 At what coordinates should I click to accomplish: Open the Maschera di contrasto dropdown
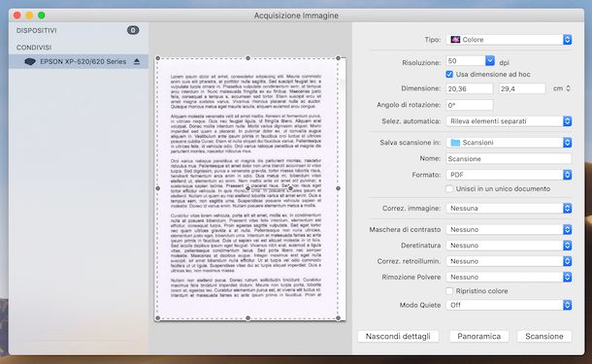tap(509, 230)
